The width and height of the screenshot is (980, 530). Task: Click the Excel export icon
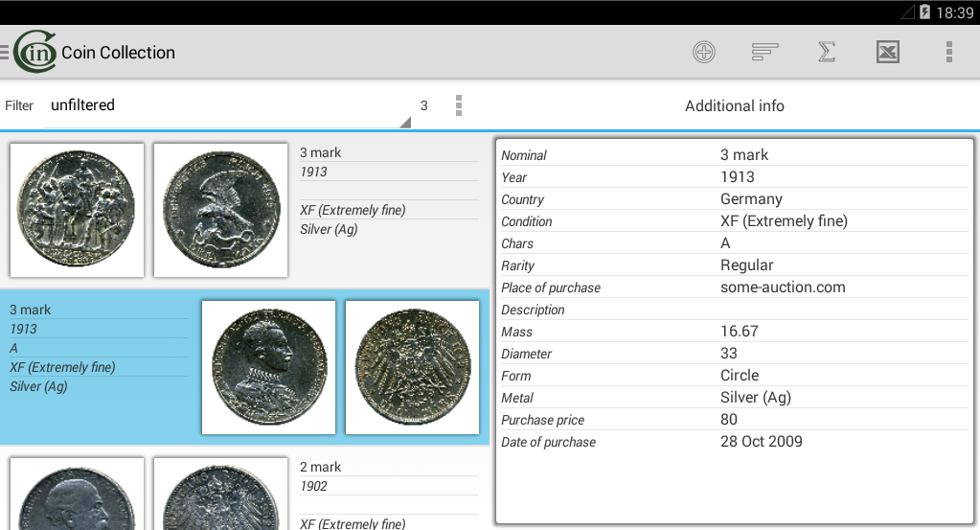pyautogui.click(x=887, y=53)
